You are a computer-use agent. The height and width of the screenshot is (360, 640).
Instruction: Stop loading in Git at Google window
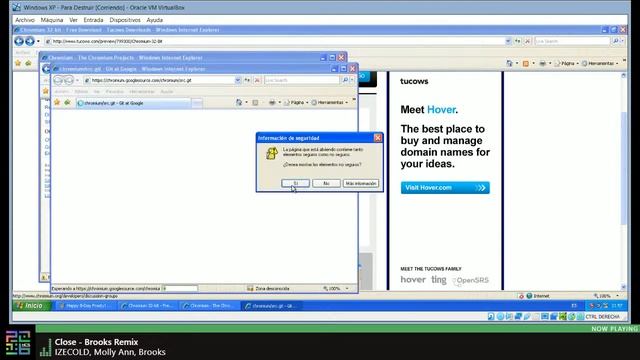257,80
